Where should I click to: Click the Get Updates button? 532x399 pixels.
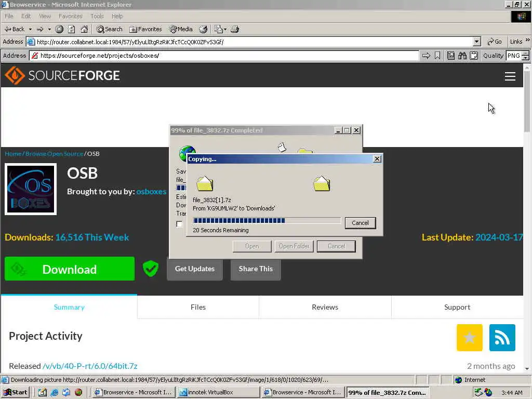click(x=195, y=269)
